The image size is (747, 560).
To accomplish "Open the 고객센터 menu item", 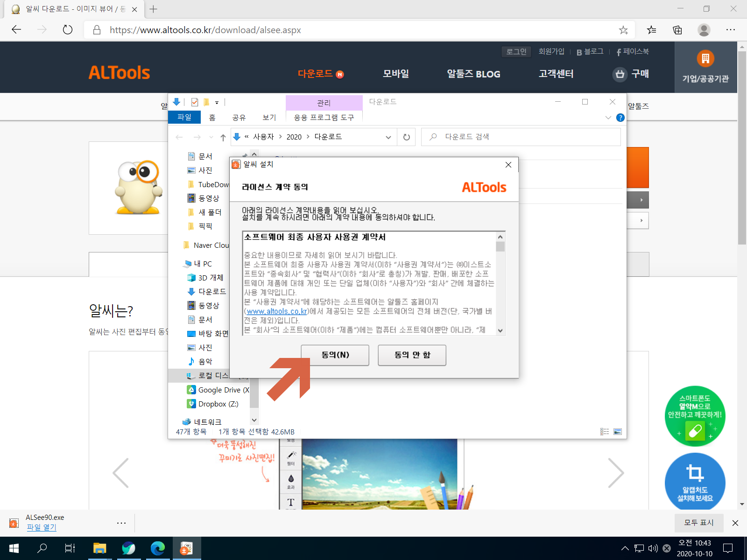I will [x=556, y=74].
